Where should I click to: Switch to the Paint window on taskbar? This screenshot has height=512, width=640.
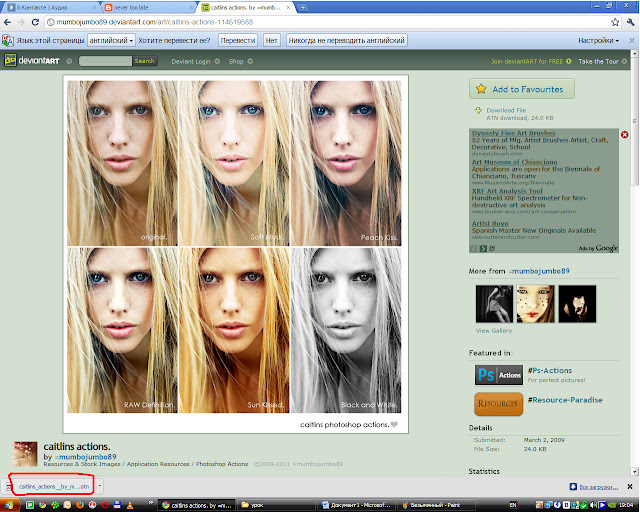point(436,505)
